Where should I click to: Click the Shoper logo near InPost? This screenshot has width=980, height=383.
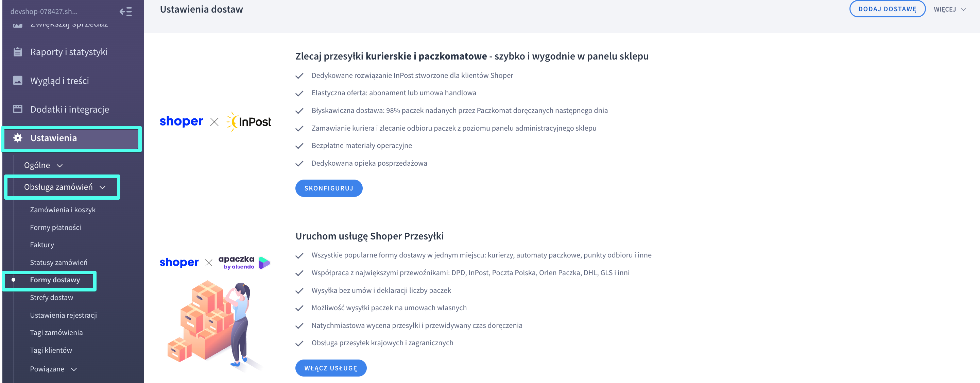(x=182, y=121)
